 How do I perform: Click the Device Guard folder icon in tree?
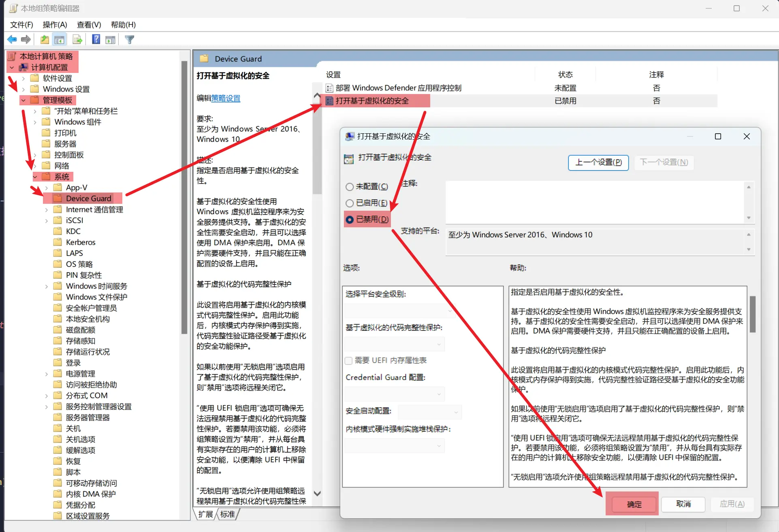click(58, 198)
